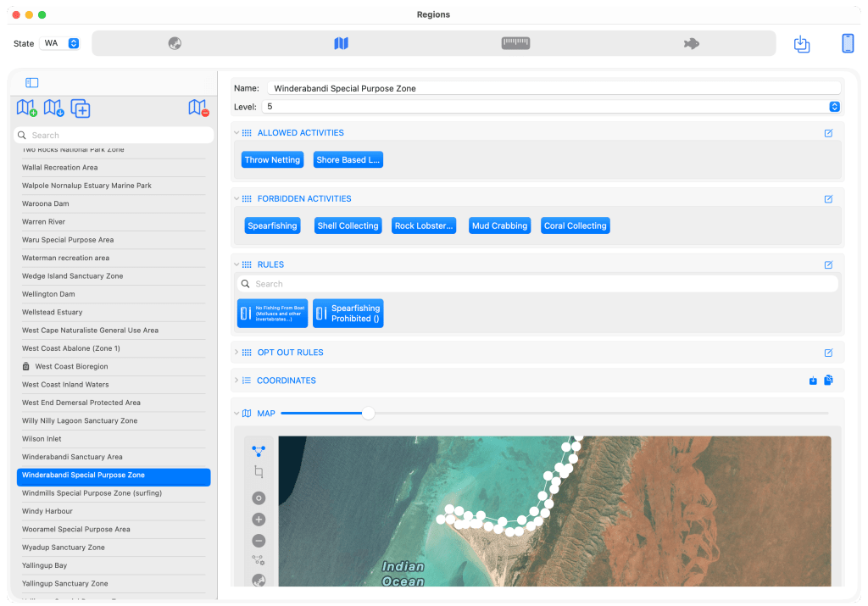Click the zoom in plus button on map

[259, 520]
